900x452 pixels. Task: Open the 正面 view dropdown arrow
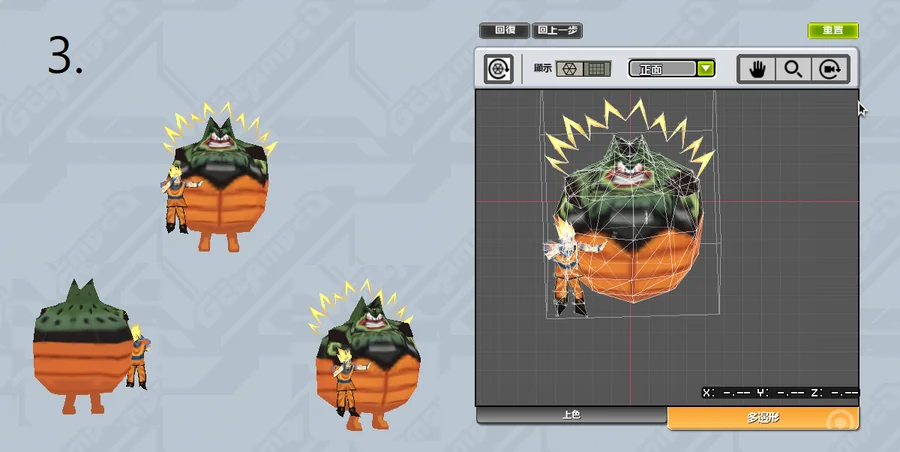706,69
